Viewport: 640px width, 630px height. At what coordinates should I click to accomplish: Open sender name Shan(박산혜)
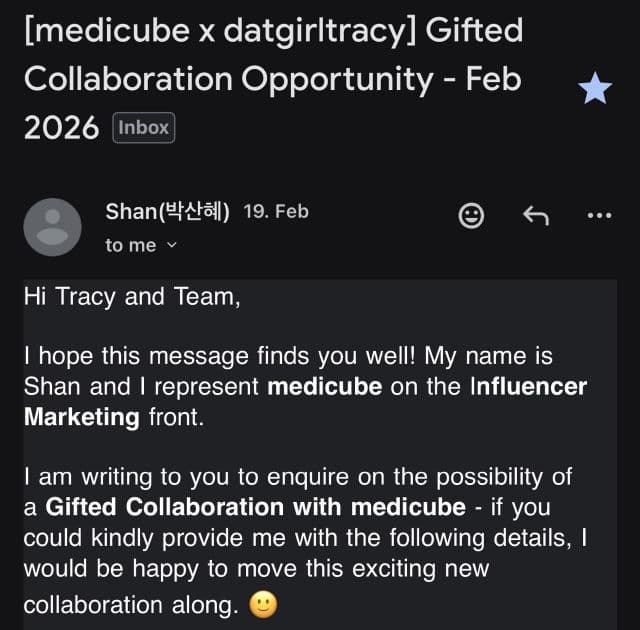[168, 211]
